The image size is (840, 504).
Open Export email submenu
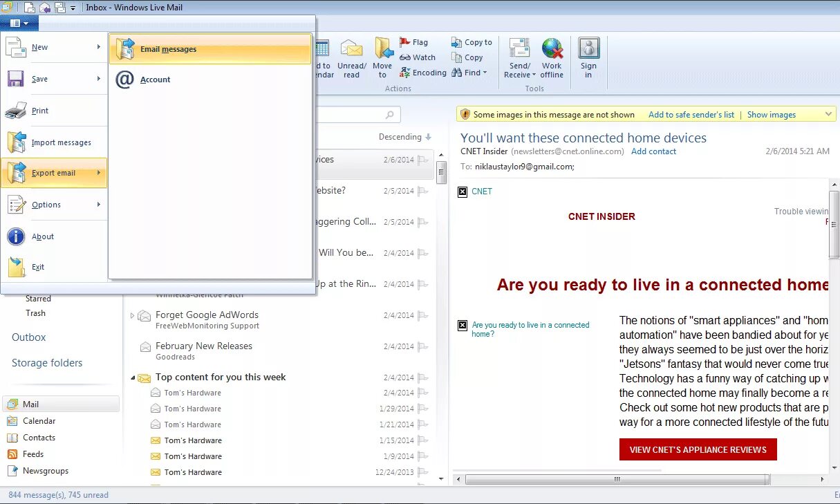coord(54,173)
